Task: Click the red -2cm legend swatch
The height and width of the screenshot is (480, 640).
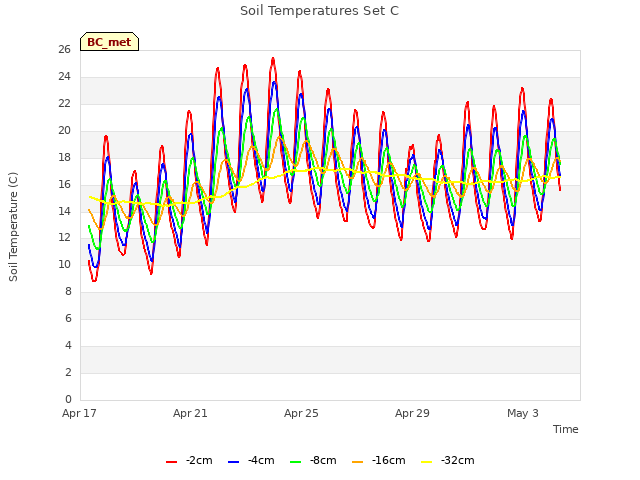Action: coord(171,462)
